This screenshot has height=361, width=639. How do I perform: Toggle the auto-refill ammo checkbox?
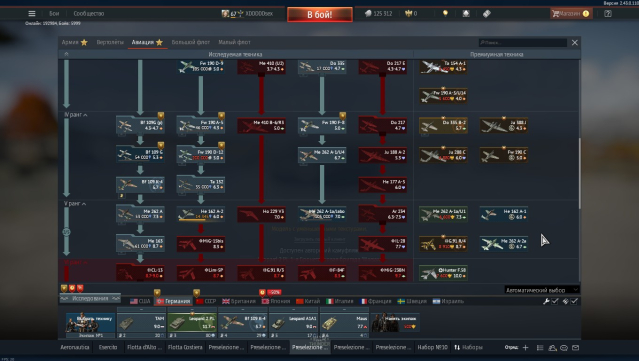(x=574, y=301)
